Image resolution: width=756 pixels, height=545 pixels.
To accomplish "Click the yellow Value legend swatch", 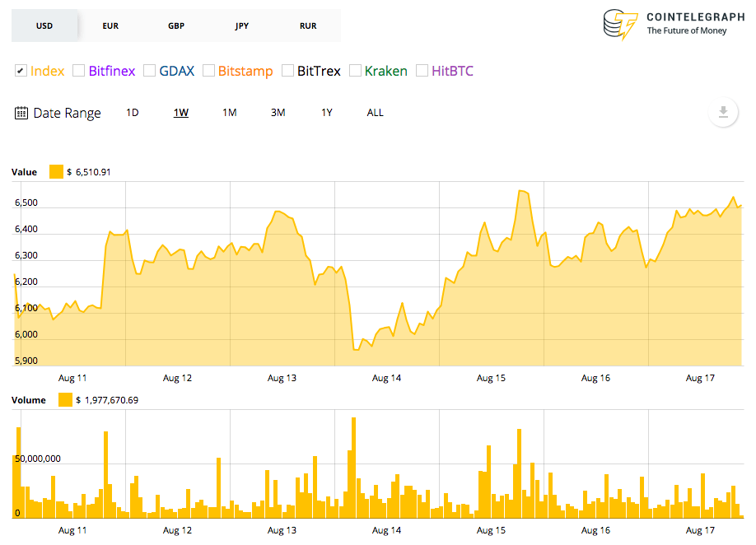I will tap(56, 171).
